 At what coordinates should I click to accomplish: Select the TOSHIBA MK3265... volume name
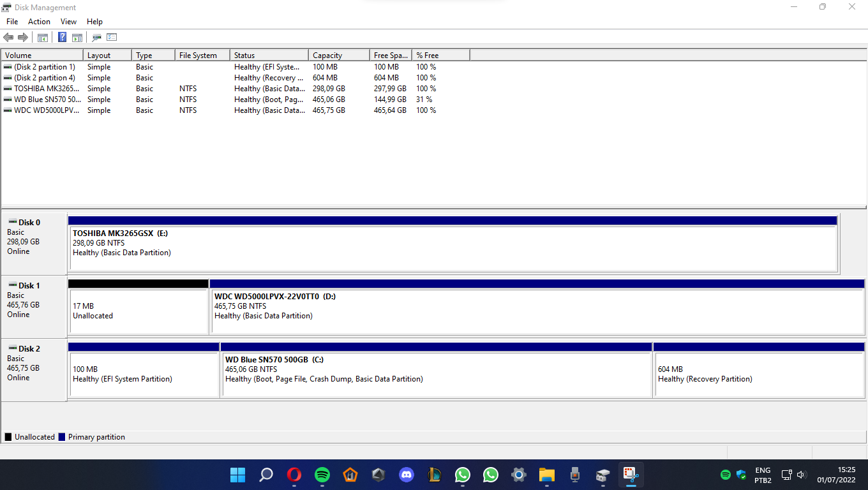click(47, 89)
